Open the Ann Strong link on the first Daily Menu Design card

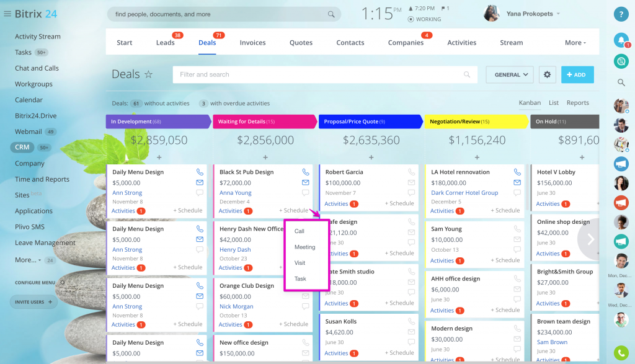127,193
